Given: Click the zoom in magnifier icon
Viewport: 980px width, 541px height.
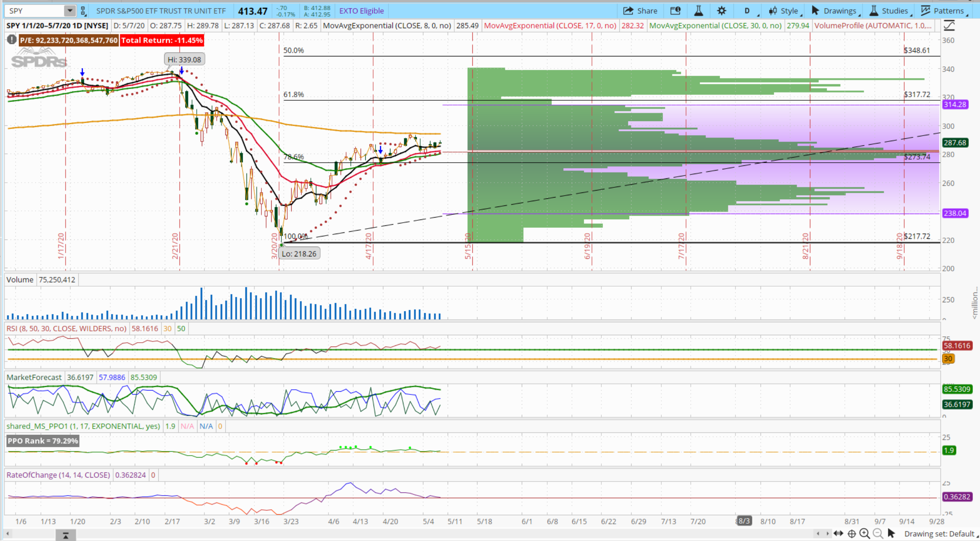Looking at the screenshot, I should point(864,534).
